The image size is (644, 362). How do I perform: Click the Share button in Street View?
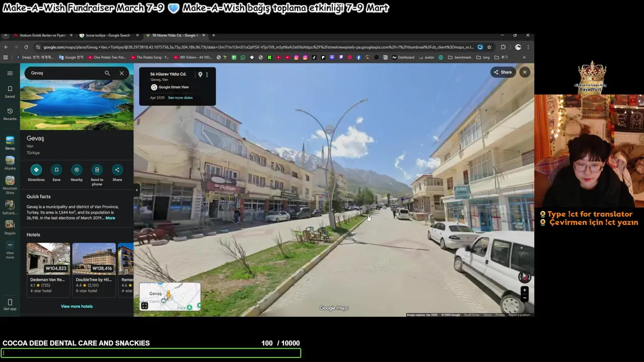point(503,72)
